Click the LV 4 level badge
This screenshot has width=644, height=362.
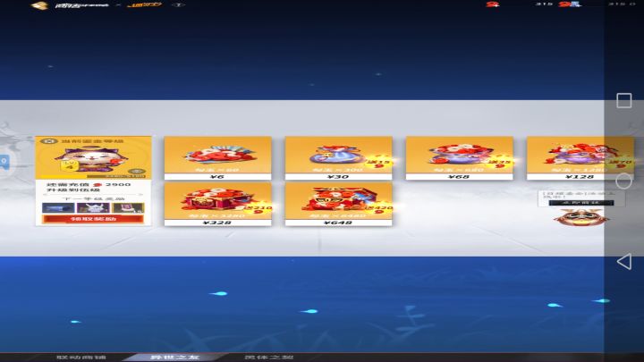tap(70, 165)
